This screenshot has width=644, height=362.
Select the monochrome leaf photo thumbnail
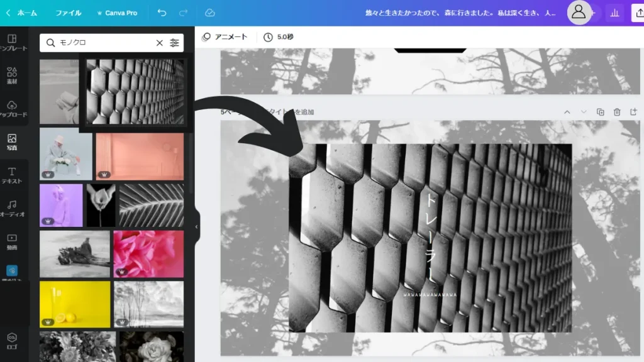tap(152, 206)
